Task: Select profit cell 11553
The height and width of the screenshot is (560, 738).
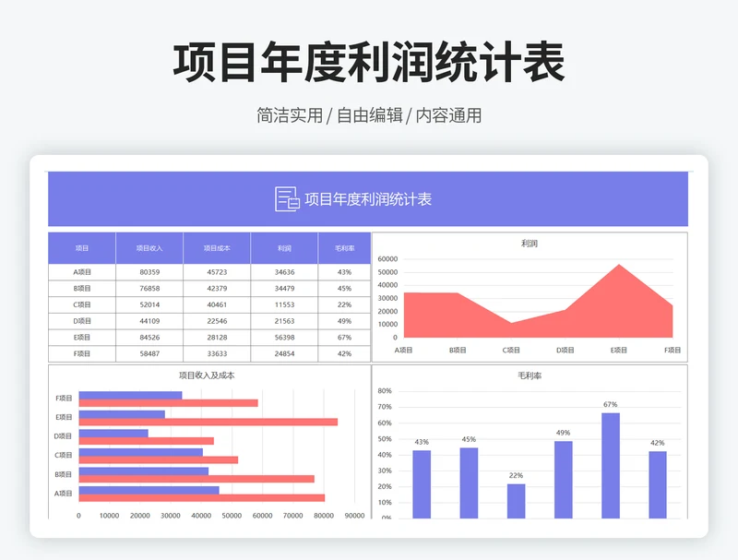Action: pyautogui.click(x=284, y=305)
